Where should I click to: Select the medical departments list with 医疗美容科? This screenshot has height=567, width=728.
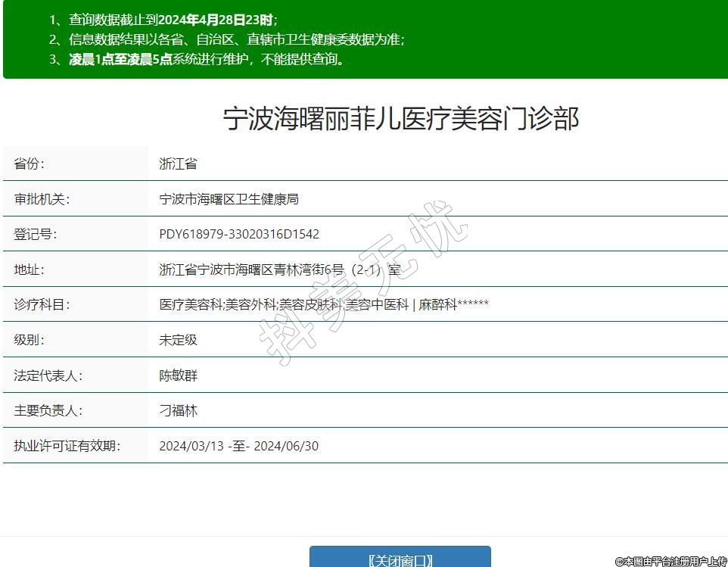click(323, 304)
